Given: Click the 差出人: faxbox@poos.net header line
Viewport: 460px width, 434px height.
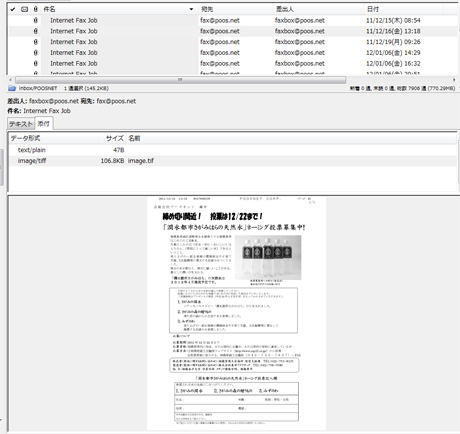Looking at the screenshot, I should pos(72,101).
